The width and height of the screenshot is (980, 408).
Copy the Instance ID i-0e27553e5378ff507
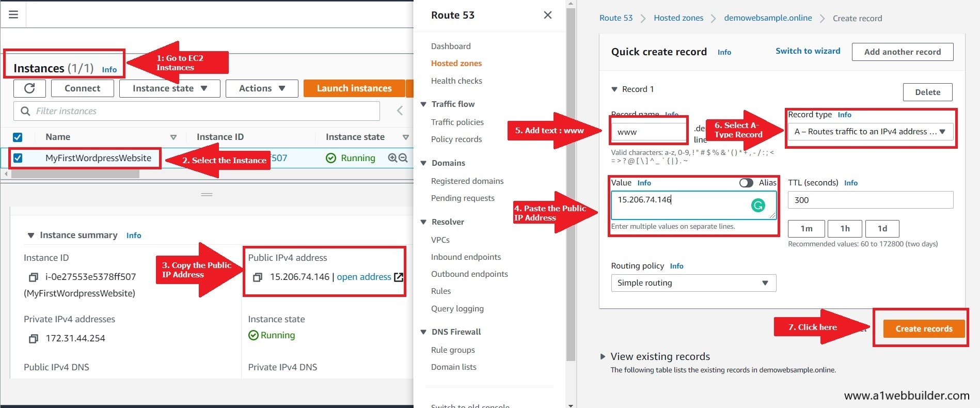pos(33,277)
